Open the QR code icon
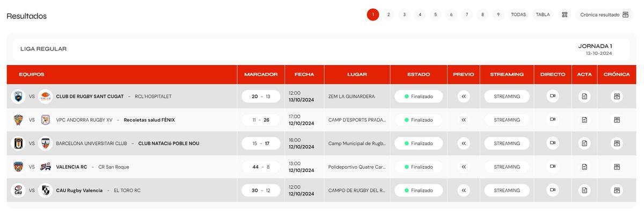 [x=565, y=15]
